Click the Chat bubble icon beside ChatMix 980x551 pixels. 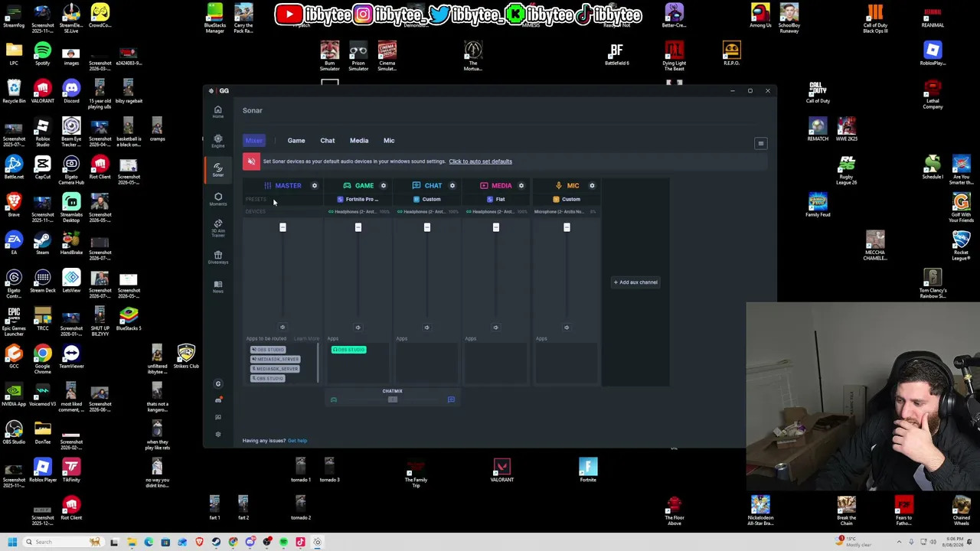[451, 399]
